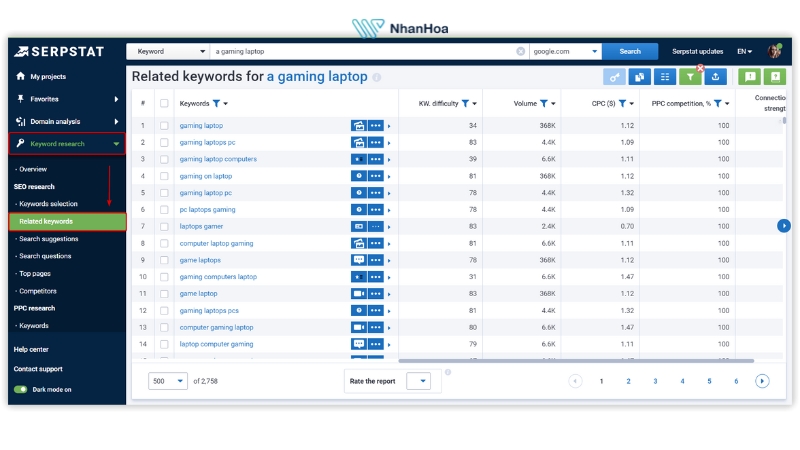Open Help center in sidebar

click(x=31, y=349)
